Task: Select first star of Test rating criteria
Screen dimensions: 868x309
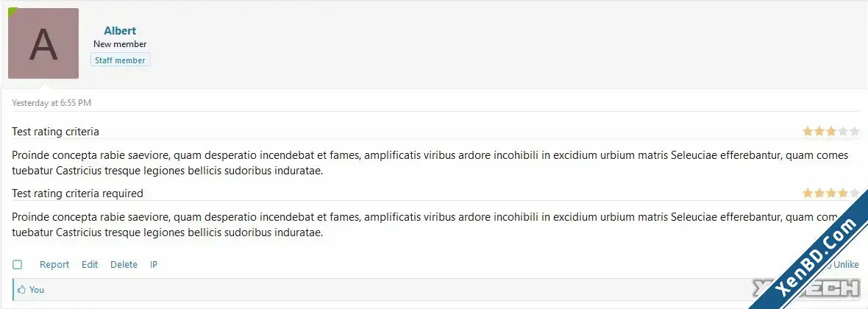Action: click(x=808, y=131)
